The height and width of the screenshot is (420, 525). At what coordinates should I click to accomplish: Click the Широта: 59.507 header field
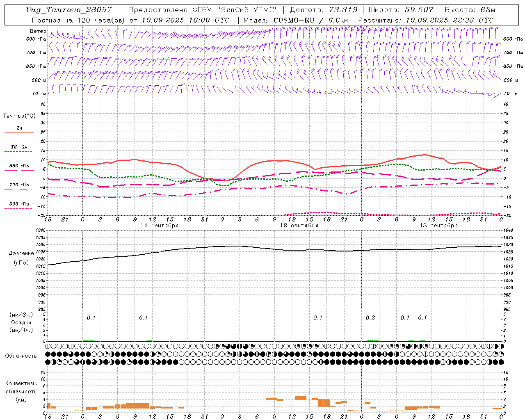(x=401, y=10)
